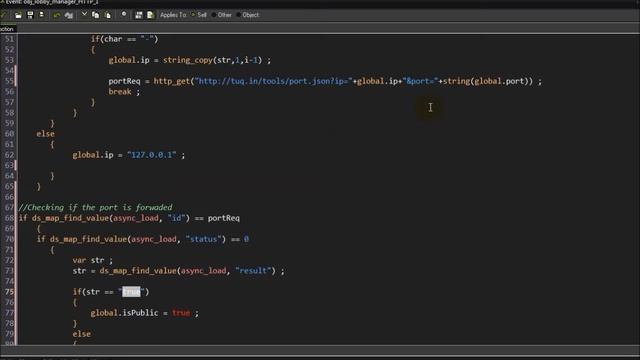Click the else keyword on line 60
640x360 pixels.
(45, 134)
